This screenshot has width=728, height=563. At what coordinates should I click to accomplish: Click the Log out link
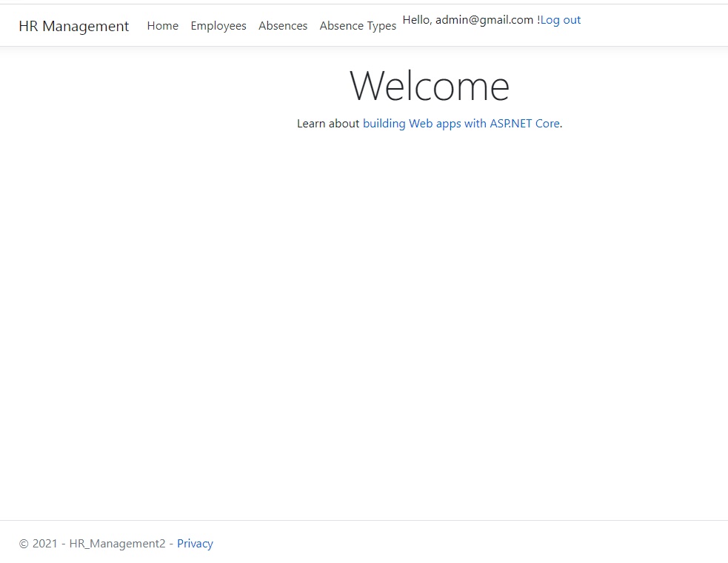coord(561,20)
